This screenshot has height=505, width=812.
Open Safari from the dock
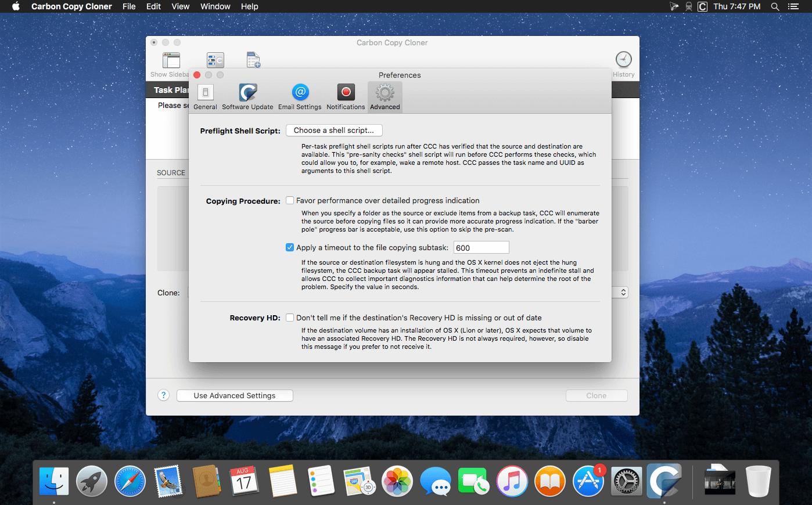click(x=130, y=481)
